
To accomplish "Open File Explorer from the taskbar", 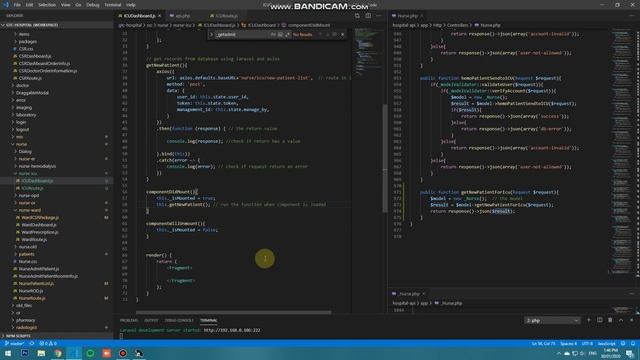I will (x=41, y=353).
